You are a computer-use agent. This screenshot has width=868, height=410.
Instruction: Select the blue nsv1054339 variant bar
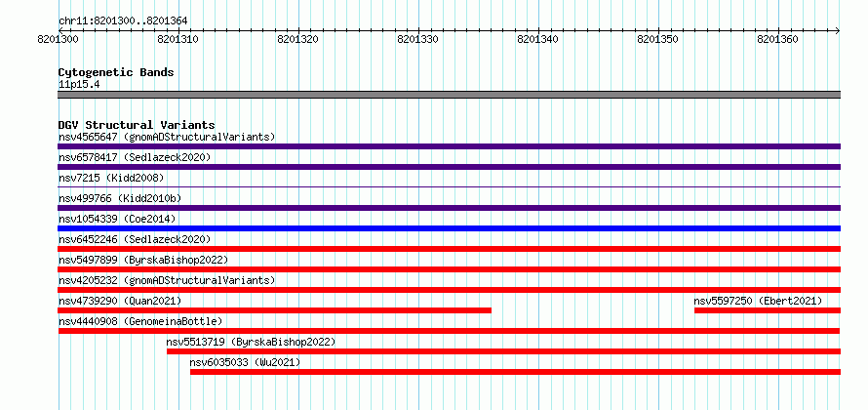pos(449,228)
